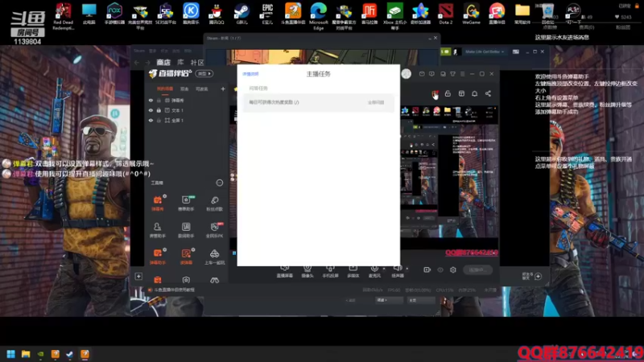Open the shield icon tool in toolbox bottom row
The image size is (644, 362).
click(x=186, y=280)
